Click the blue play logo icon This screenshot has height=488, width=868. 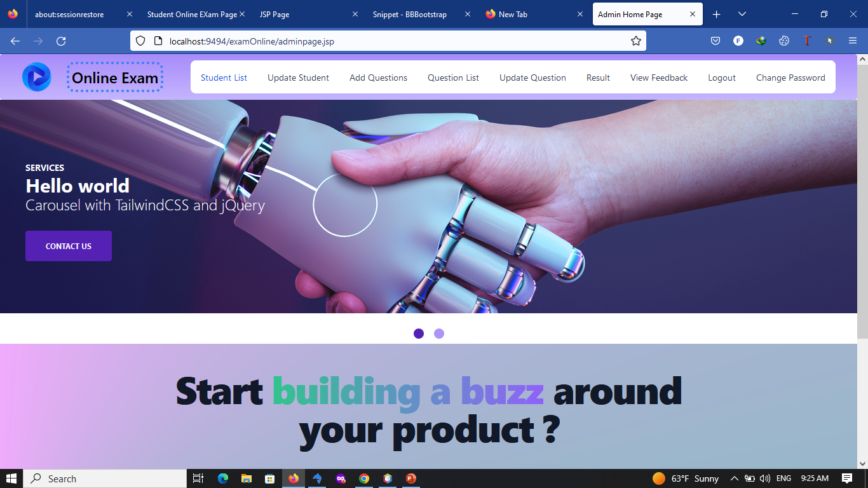coord(37,77)
